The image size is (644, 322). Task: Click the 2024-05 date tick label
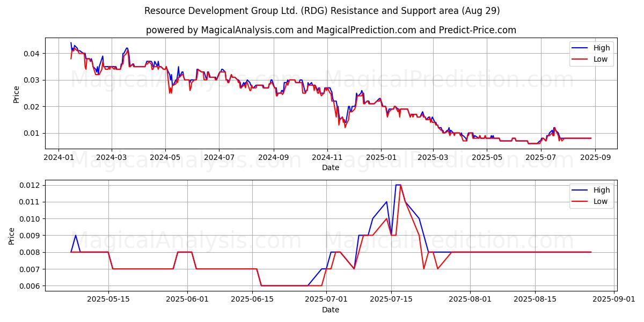(x=165, y=158)
